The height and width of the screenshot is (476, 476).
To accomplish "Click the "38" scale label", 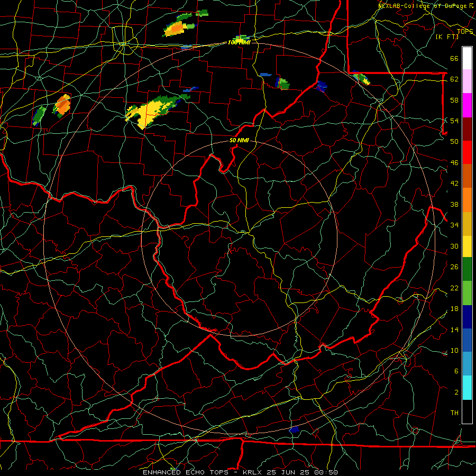I will (x=454, y=204).
